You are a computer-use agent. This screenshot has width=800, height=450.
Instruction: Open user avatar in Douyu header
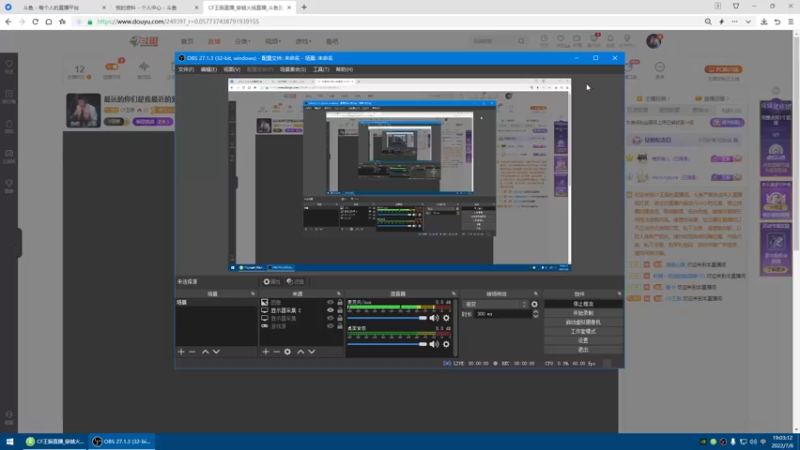(x=654, y=41)
